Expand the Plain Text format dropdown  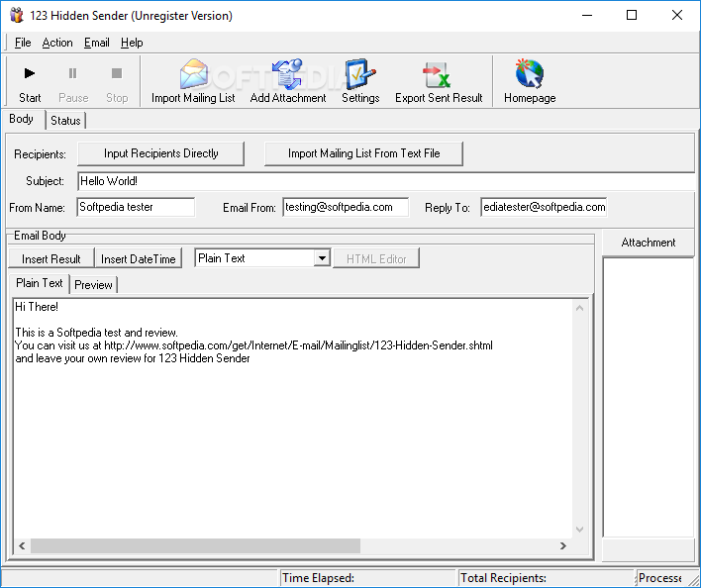click(322, 258)
